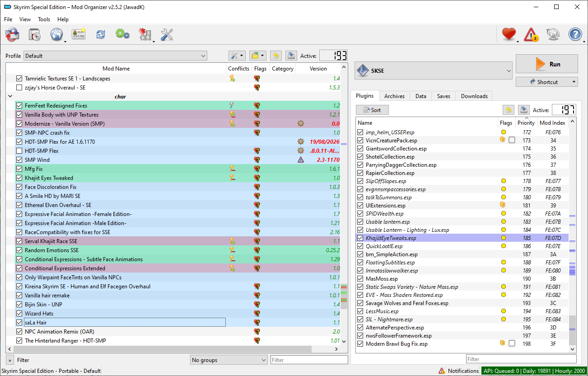This screenshot has width=588, height=376.
Task: Switch to the Data tab
Action: click(420, 96)
